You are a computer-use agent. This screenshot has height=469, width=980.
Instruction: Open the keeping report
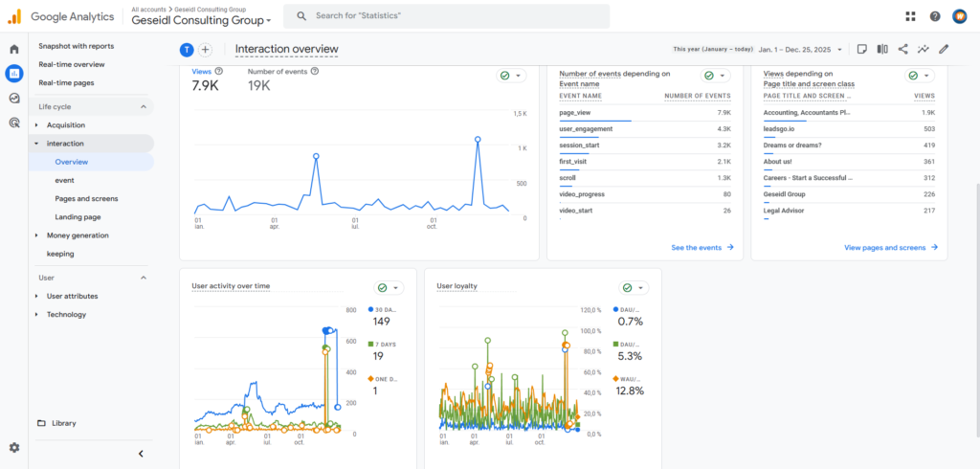click(x=60, y=254)
